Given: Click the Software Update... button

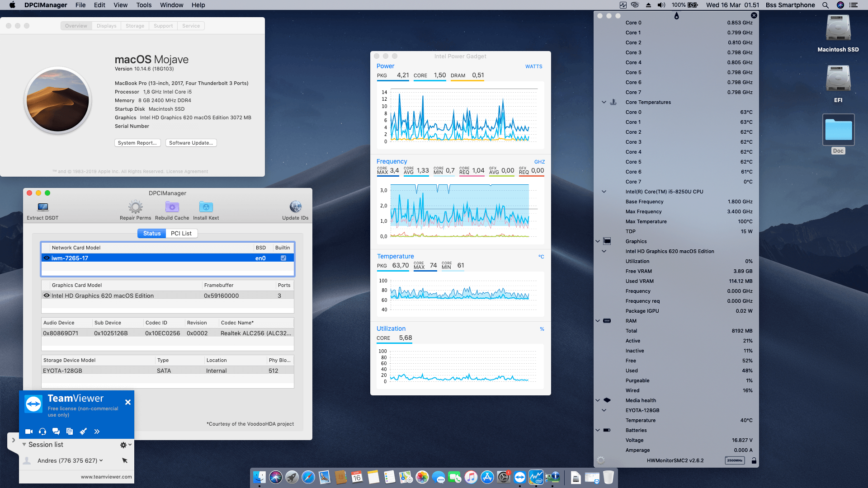Looking at the screenshot, I should click(x=191, y=143).
